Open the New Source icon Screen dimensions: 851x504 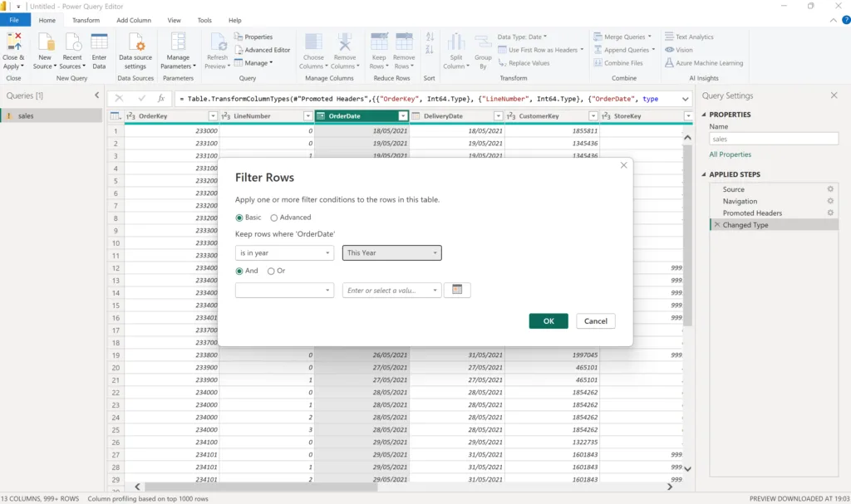click(x=46, y=42)
